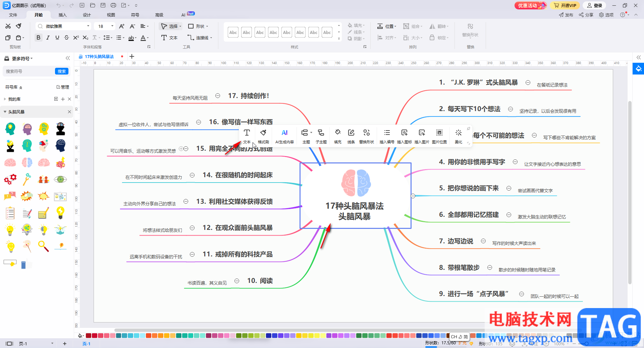Select the red gears symbol
The width and height of the screenshot is (644, 348).
(x=10, y=179)
